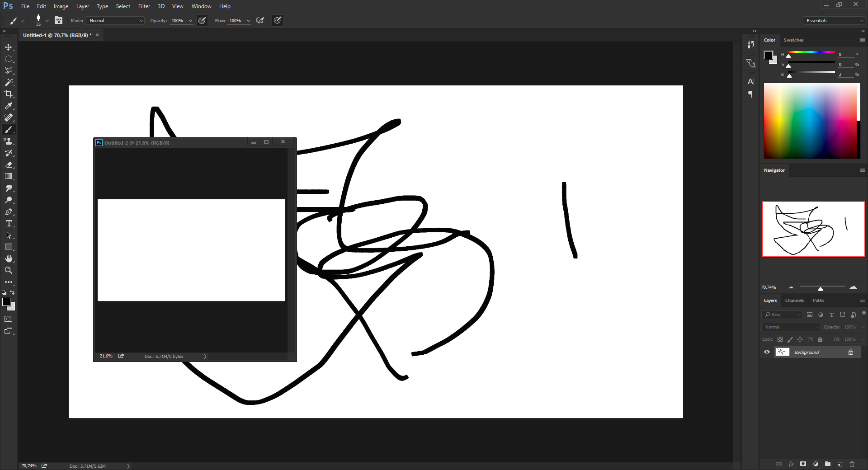Open the Filter menu
This screenshot has height=470, width=868.
[144, 6]
